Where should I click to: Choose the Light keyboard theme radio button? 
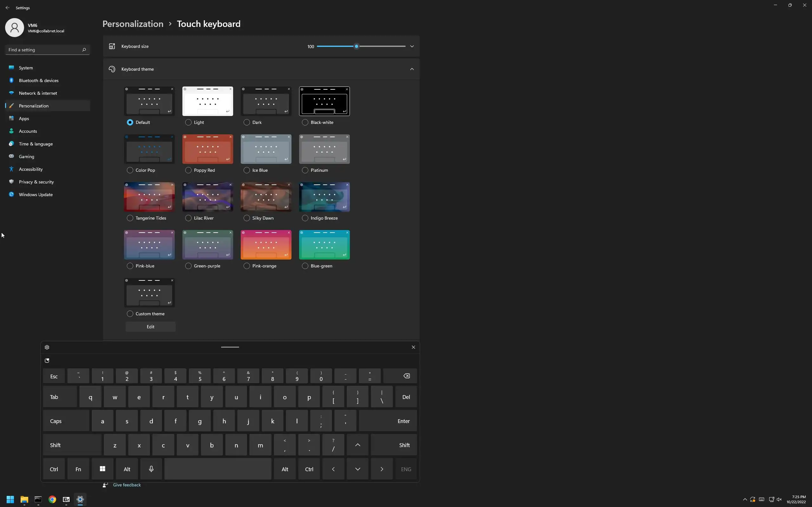[188, 122]
